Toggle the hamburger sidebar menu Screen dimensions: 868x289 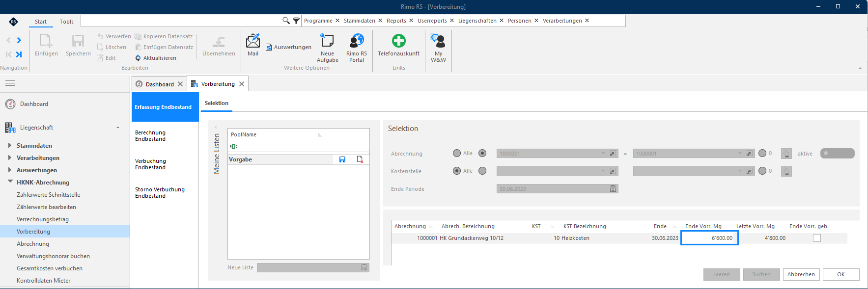[10, 83]
